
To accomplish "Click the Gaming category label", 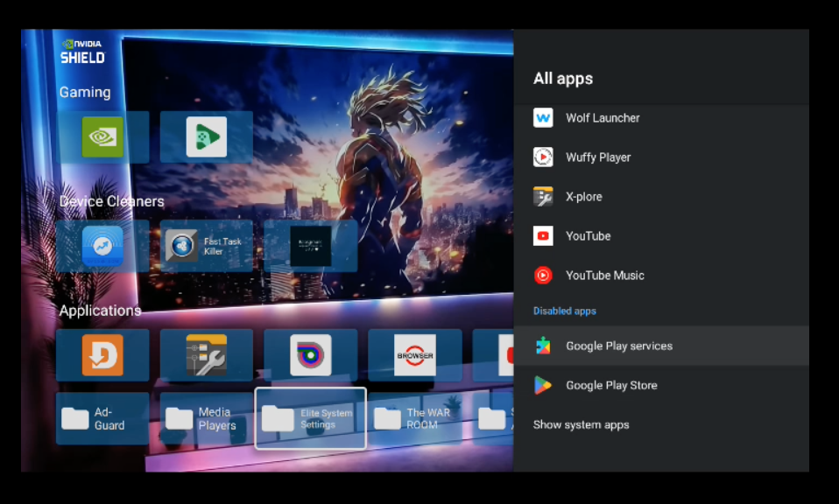I will point(85,93).
